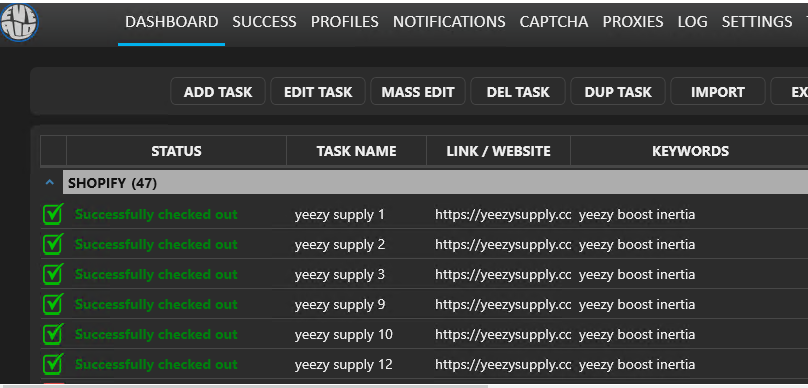
Task: Select the yeezy supply 12 task name
Action: pyautogui.click(x=344, y=365)
